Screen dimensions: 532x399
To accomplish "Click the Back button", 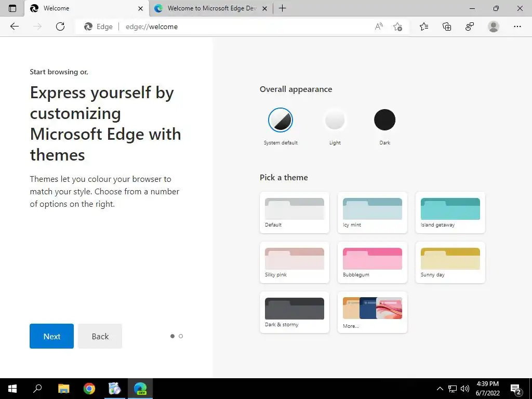I will pyautogui.click(x=100, y=336).
